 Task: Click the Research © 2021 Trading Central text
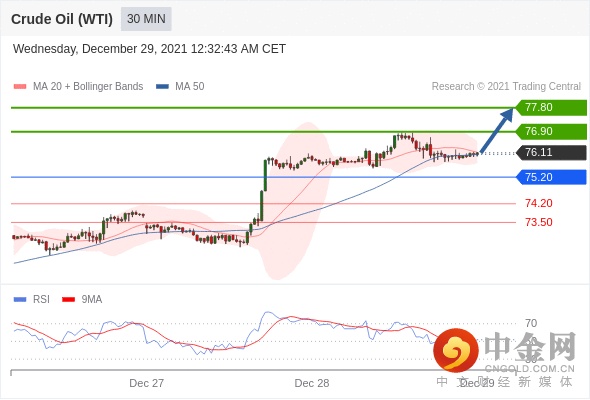coord(506,87)
